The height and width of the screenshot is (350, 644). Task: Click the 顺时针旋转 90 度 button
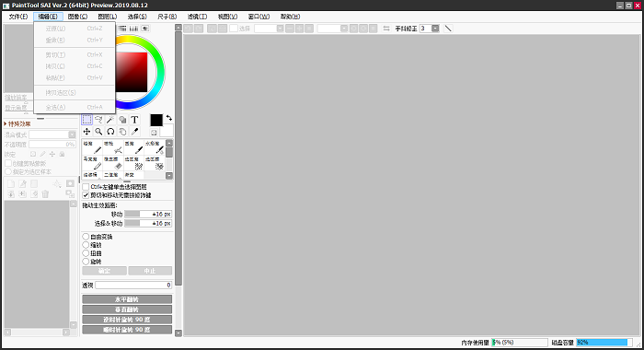[x=127, y=330]
